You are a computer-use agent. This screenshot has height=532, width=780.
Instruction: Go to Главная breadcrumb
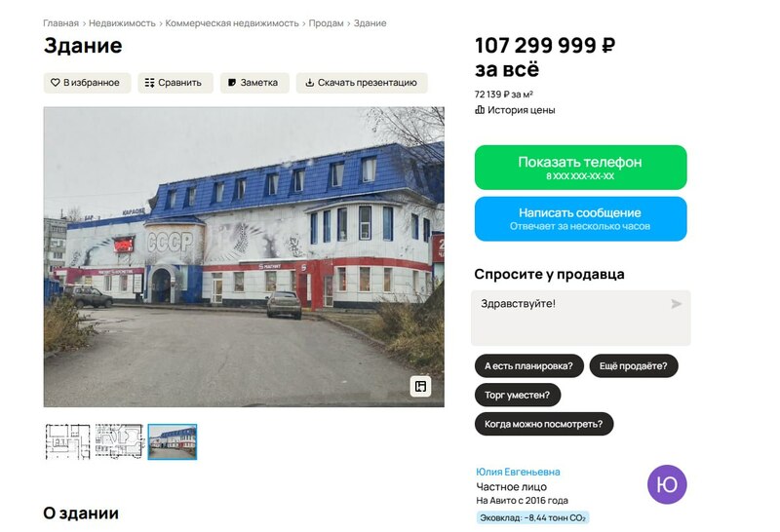pyautogui.click(x=60, y=23)
